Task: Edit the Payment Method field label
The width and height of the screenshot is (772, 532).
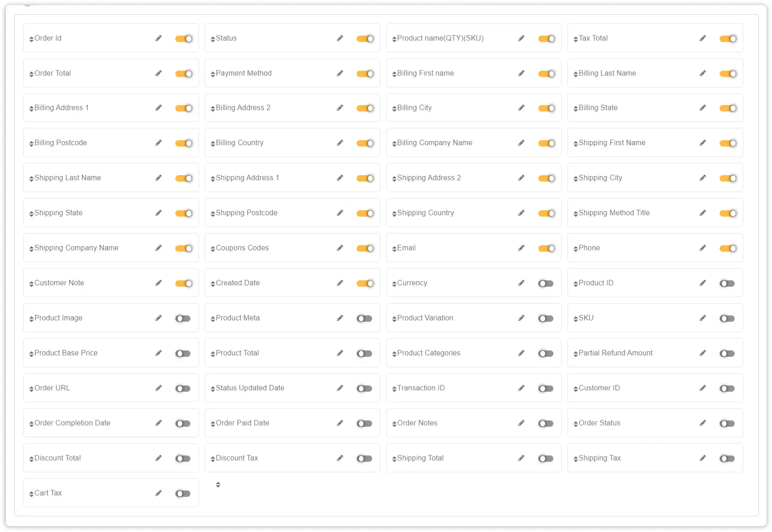Action: 340,73
